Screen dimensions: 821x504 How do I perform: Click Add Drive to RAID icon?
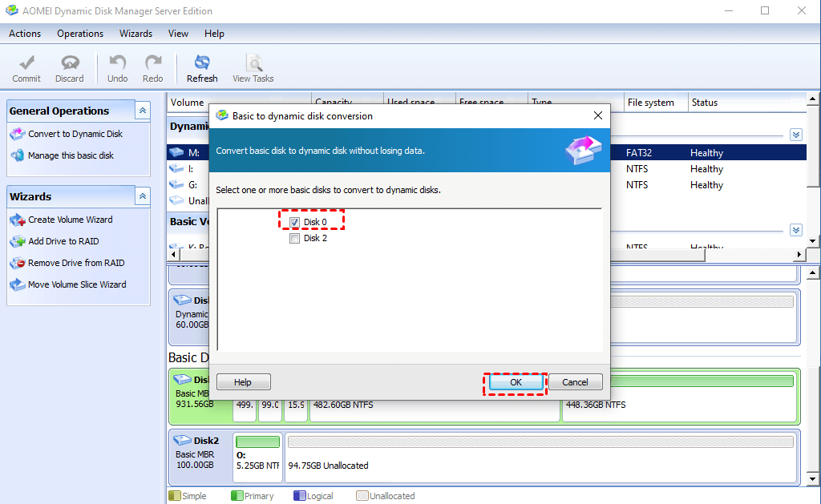pos(18,241)
